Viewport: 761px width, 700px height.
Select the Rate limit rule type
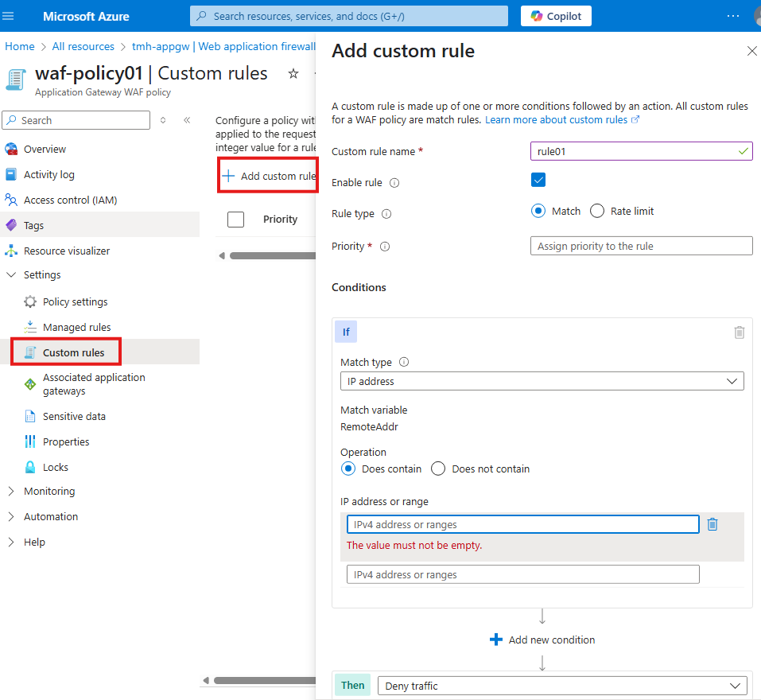coord(597,211)
